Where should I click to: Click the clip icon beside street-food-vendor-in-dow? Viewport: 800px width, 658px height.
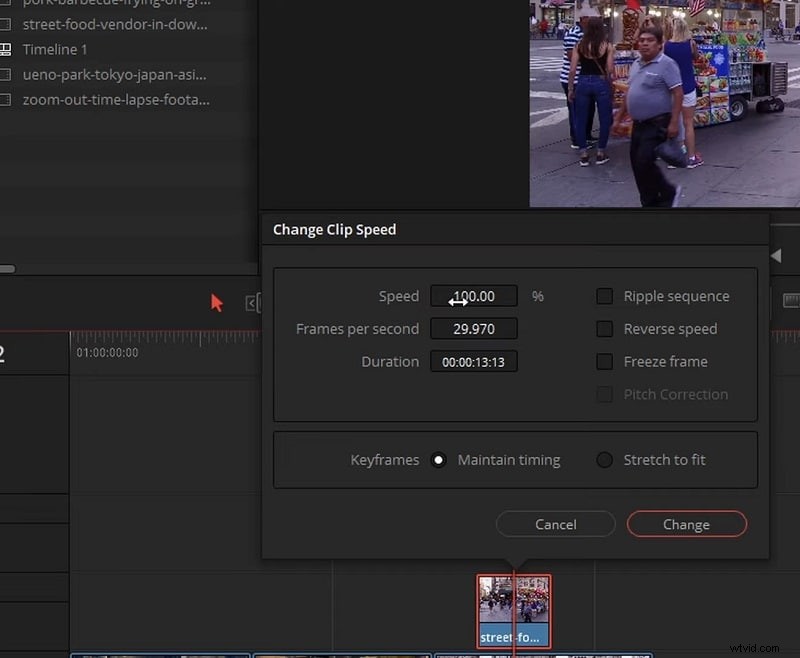point(8,24)
